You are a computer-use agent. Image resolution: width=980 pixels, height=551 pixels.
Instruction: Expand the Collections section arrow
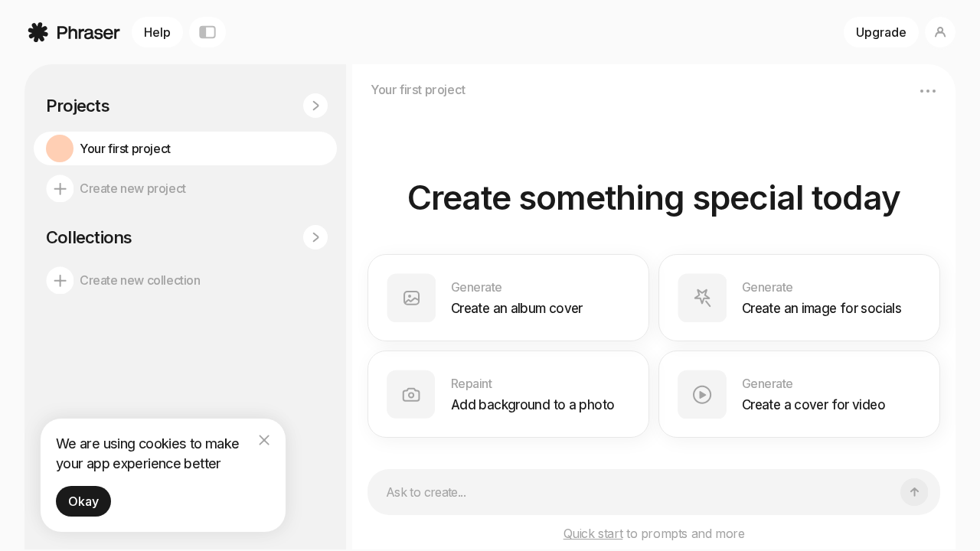tap(315, 237)
